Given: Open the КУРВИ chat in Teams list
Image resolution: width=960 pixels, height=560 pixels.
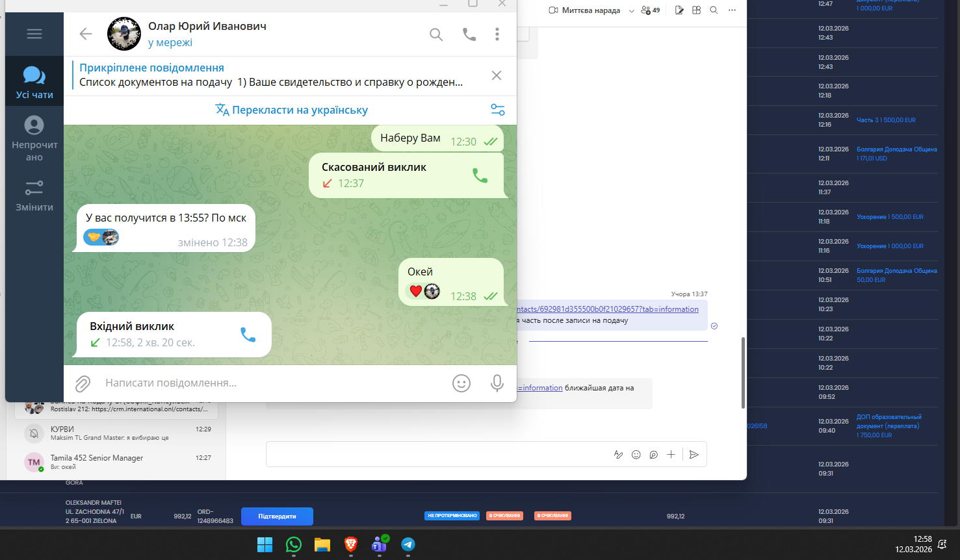Looking at the screenshot, I should tap(117, 433).
